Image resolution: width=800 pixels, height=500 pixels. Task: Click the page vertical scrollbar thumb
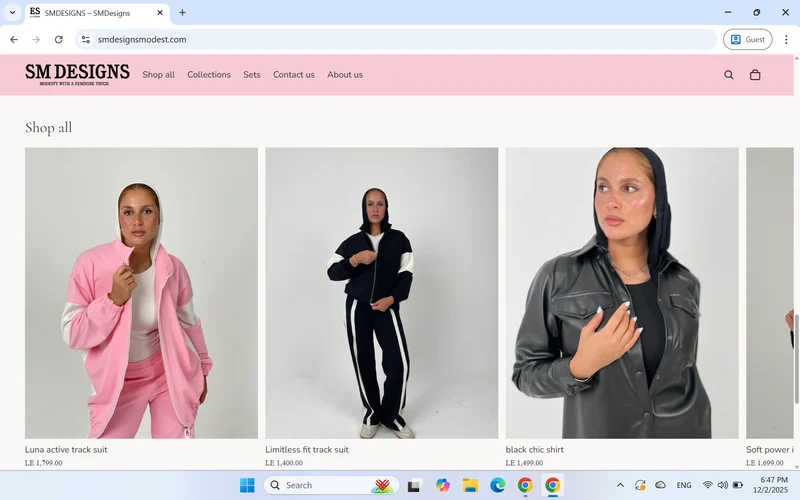click(x=796, y=358)
